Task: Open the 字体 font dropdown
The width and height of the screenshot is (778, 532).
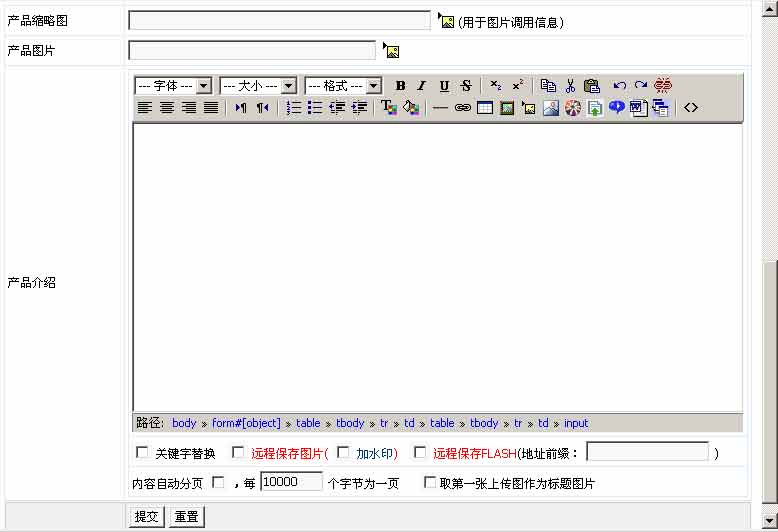Action: (173, 86)
